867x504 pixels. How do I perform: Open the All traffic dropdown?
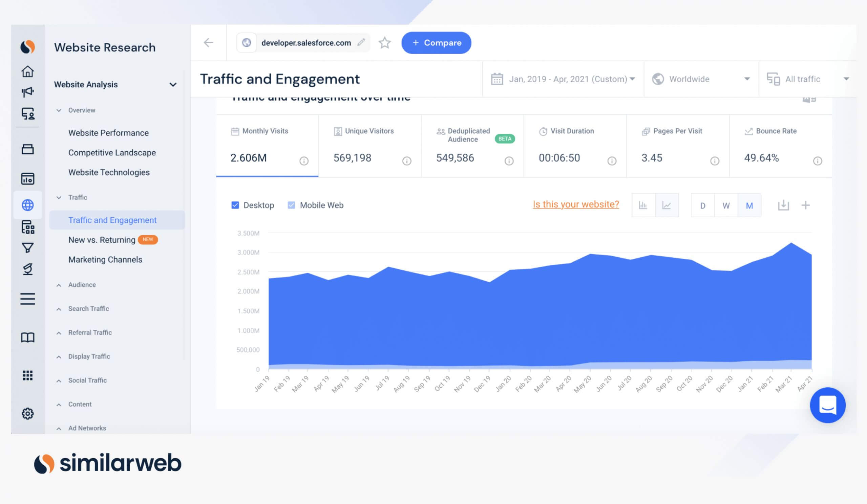807,79
